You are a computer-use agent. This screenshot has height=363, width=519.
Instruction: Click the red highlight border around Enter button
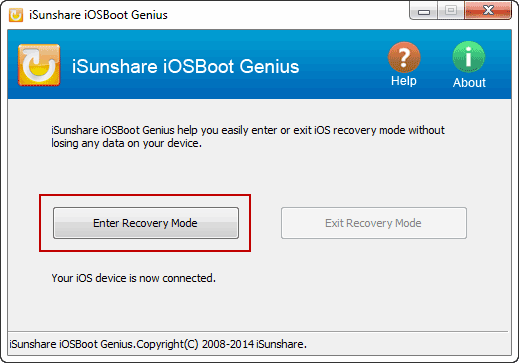(145, 196)
